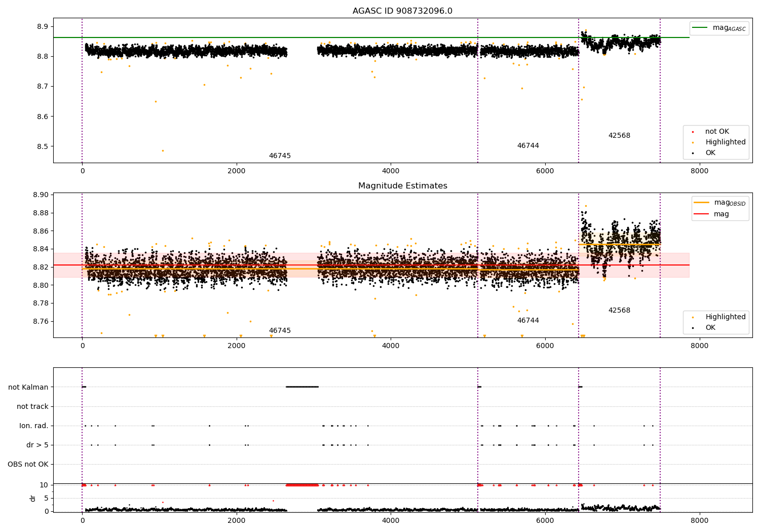Click x-axis tick 6000 under Magnitude Estimates

545,346
